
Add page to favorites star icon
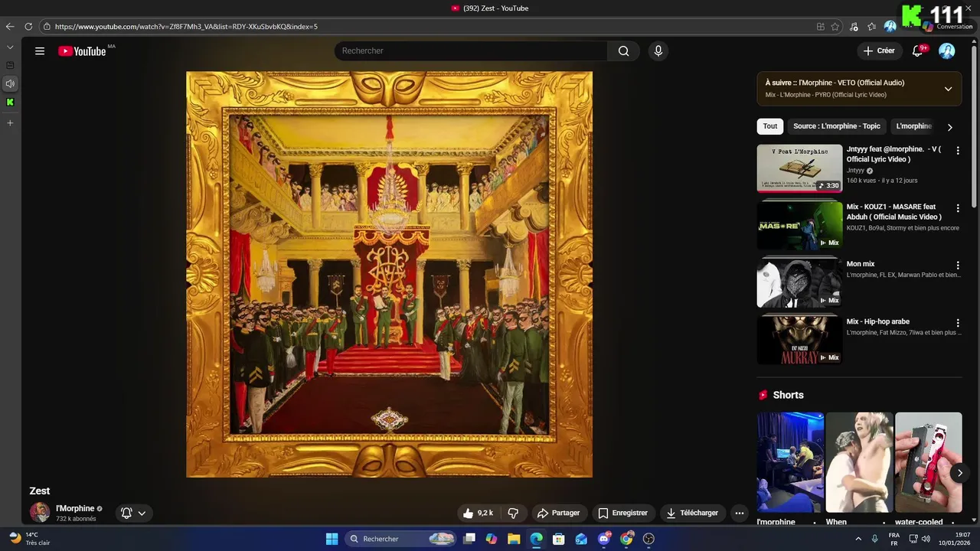835,27
